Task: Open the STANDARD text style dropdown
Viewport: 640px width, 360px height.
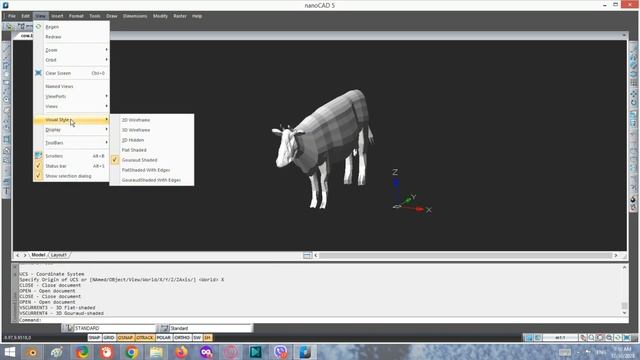Action: pos(114,328)
